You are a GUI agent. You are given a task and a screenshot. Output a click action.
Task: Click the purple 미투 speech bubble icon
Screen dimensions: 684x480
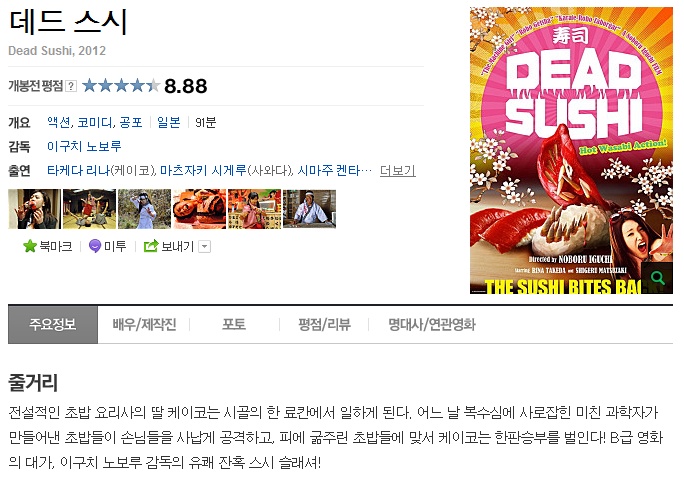pos(95,246)
